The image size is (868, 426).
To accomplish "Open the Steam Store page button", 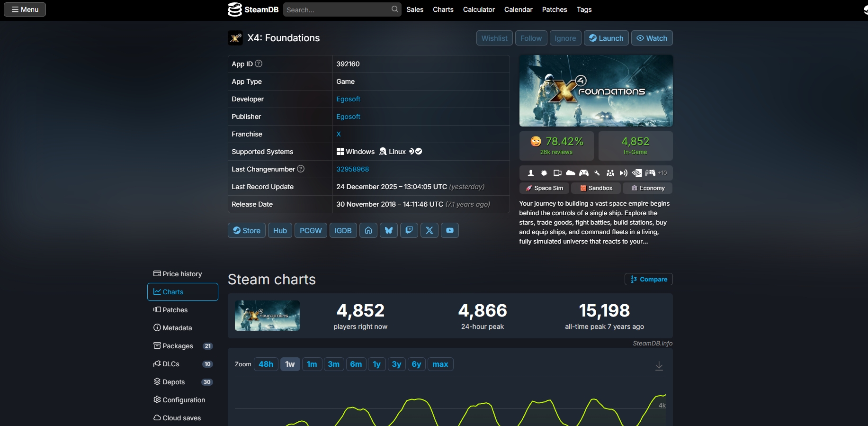I will (x=247, y=230).
